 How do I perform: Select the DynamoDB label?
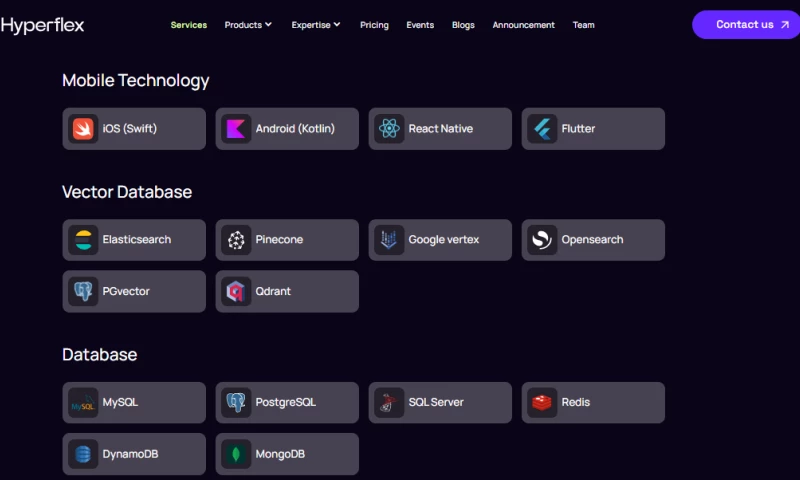coord(130,454)
